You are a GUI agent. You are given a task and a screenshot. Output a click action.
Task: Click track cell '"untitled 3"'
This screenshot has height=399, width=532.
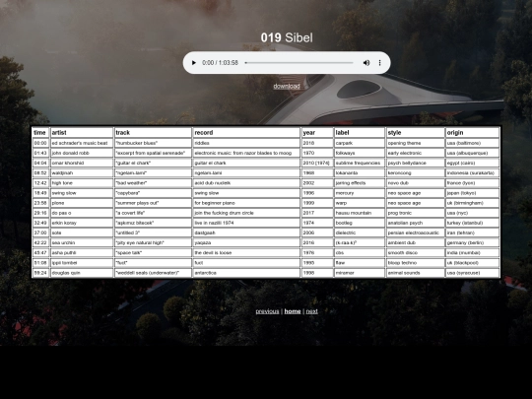[x=153, y=233]
